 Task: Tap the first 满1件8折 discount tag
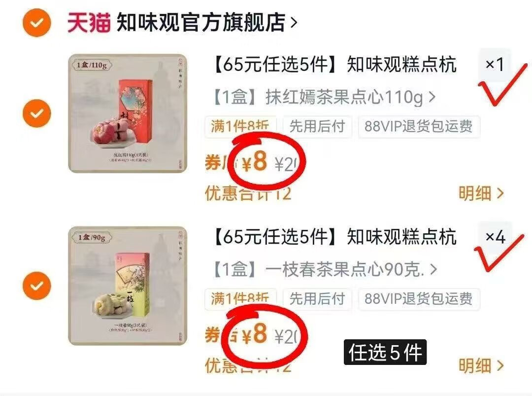click(x=240, y=126)
